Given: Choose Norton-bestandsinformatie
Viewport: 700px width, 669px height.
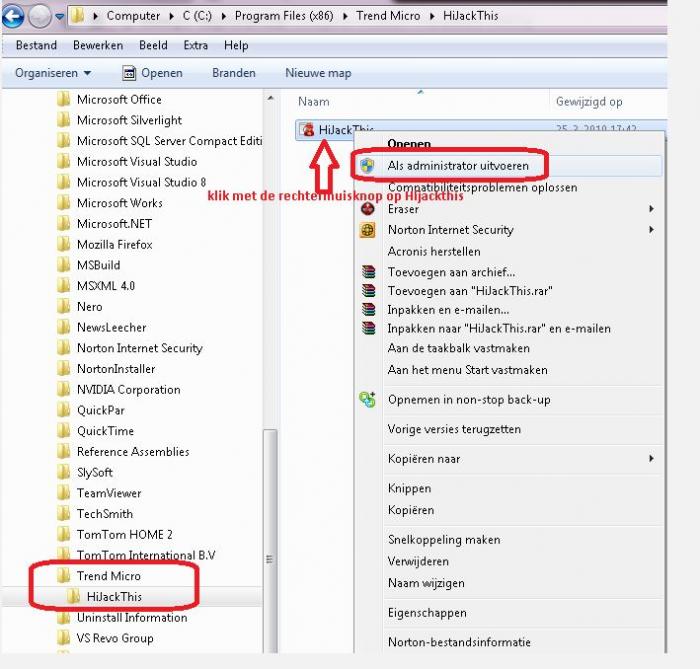Looking at the screenshot, I should click(459, 642).
